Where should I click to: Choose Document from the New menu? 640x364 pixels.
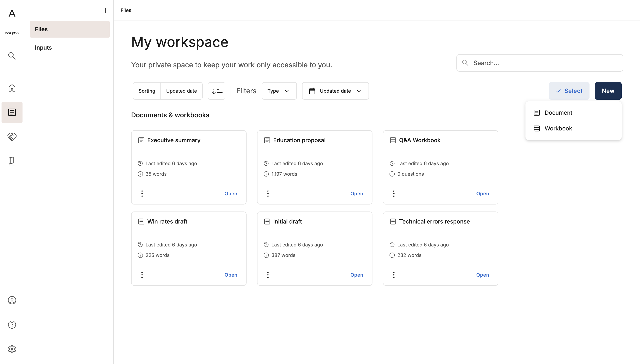pyautogui.click(x=573, y=113)
